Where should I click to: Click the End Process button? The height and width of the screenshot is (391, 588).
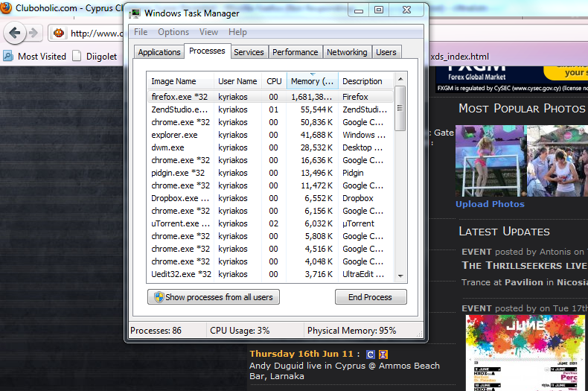pyautogui.click(x=371, y=297)
